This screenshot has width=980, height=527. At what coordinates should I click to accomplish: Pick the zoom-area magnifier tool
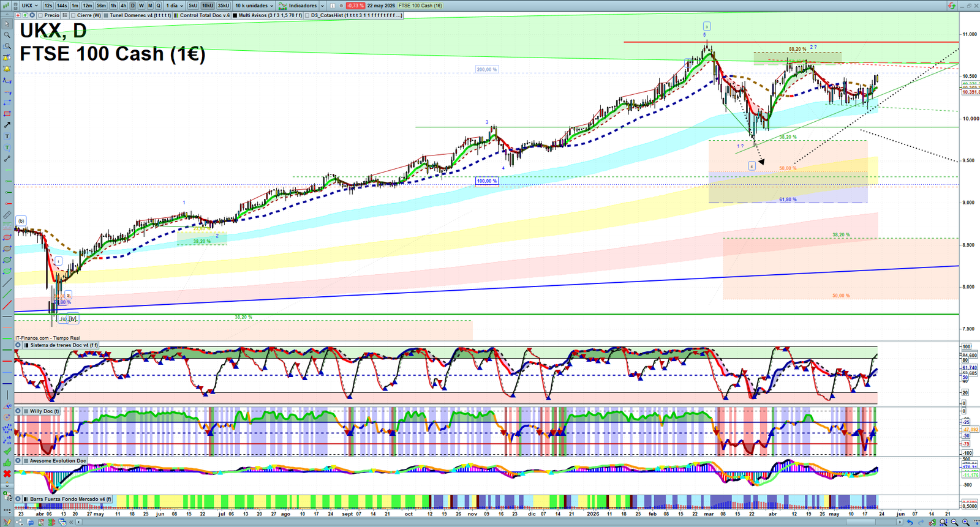click(x=7, y=46)
